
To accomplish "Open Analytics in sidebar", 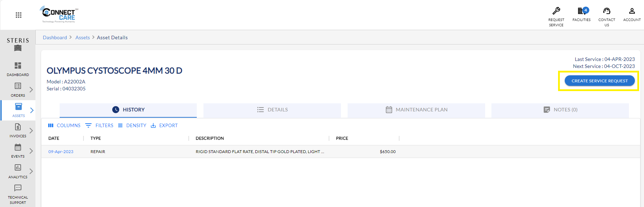I will 18,171.
